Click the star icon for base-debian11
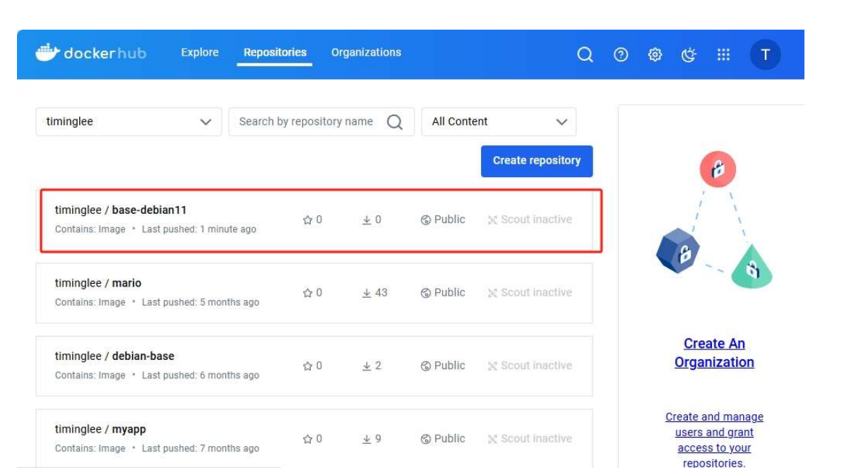This screenshot has width=868, height=475. 307,220
